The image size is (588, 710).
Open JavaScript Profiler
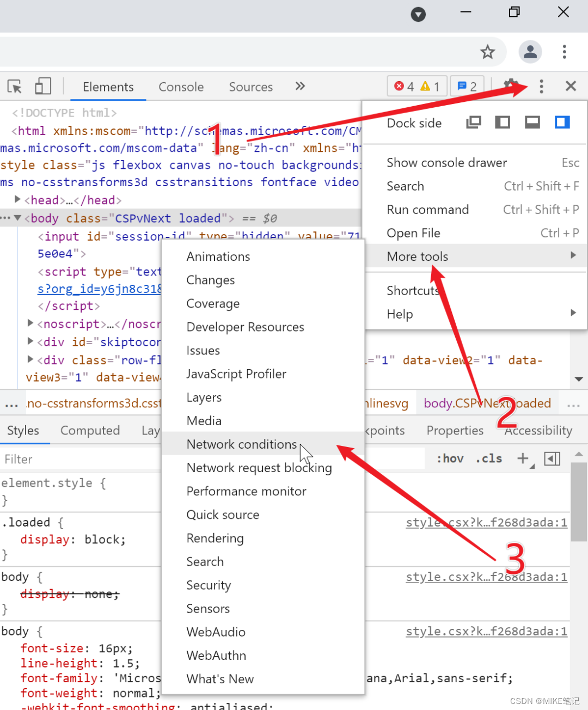[x=263, y=374]
